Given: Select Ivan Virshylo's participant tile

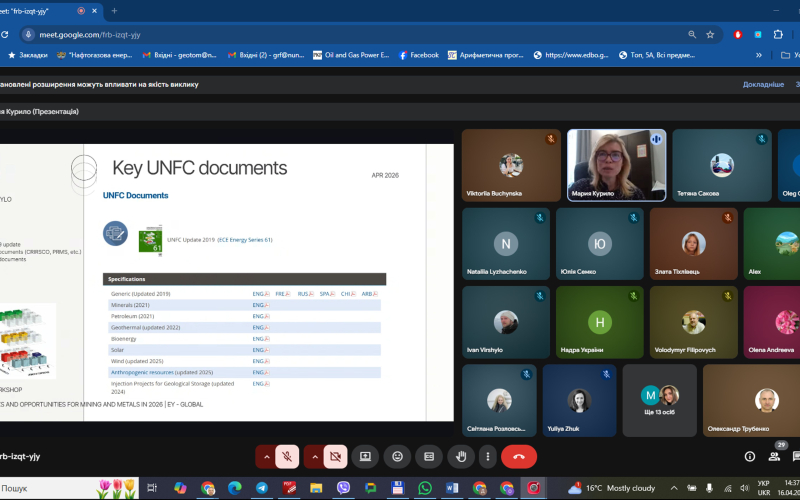Looking at the screenshot, I should (506, 322).
